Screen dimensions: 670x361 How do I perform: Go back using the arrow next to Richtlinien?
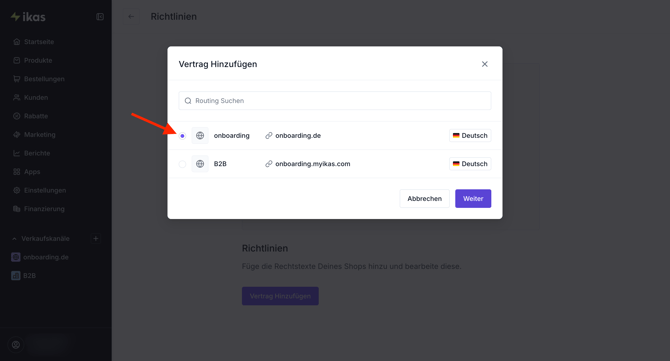pyautogui.click(x=131, y=17)
